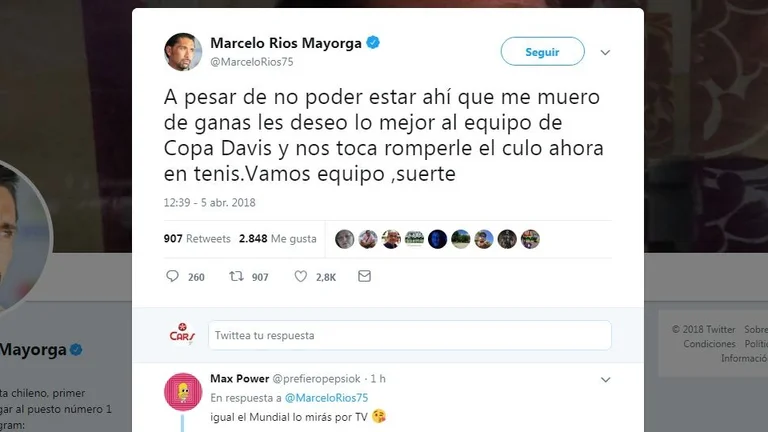This screenshot has height=432, width=768.
Task: View the 907 Retweets list
Action: (197, 239)
